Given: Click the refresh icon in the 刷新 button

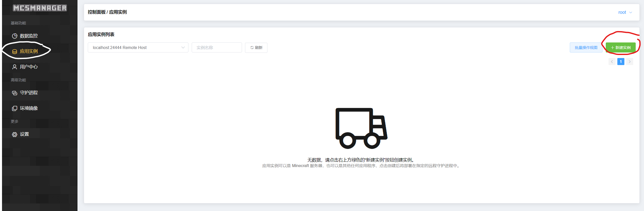Looking at the screenshot, I should pos(252,47).
